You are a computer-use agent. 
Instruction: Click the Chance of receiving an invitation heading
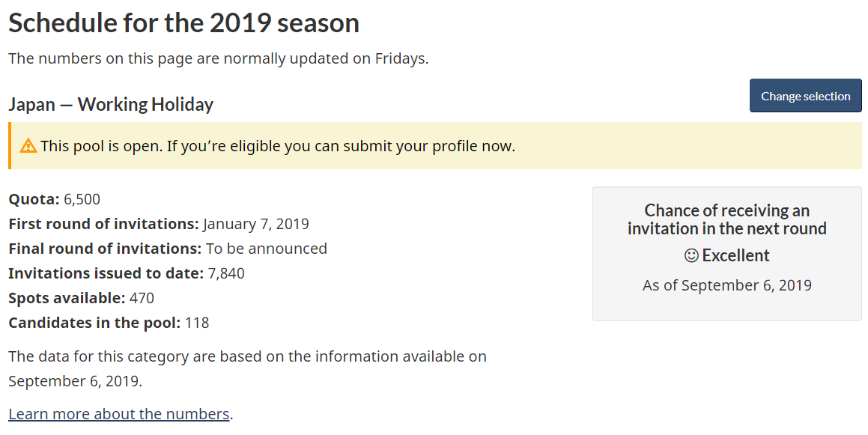tap(727, 219)
